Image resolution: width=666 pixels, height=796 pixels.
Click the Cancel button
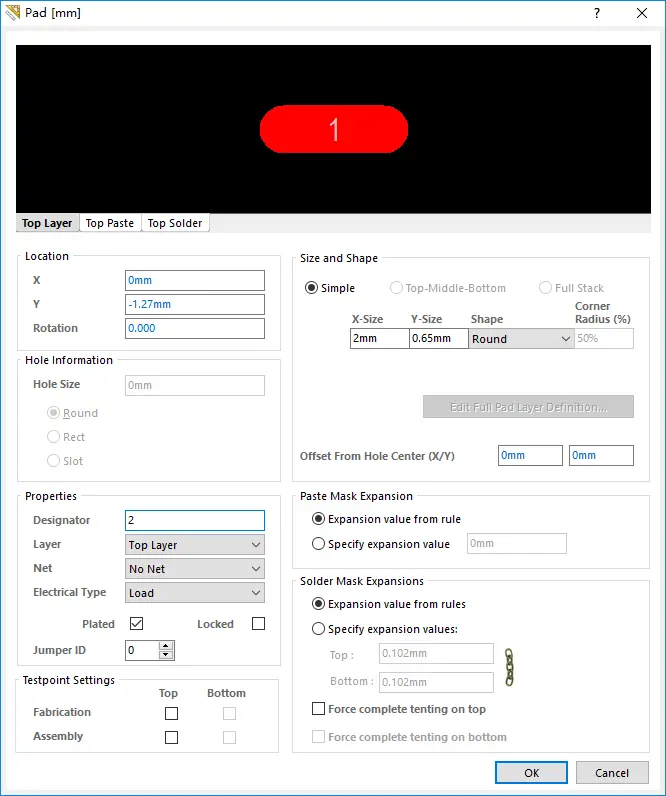point(612,773)
